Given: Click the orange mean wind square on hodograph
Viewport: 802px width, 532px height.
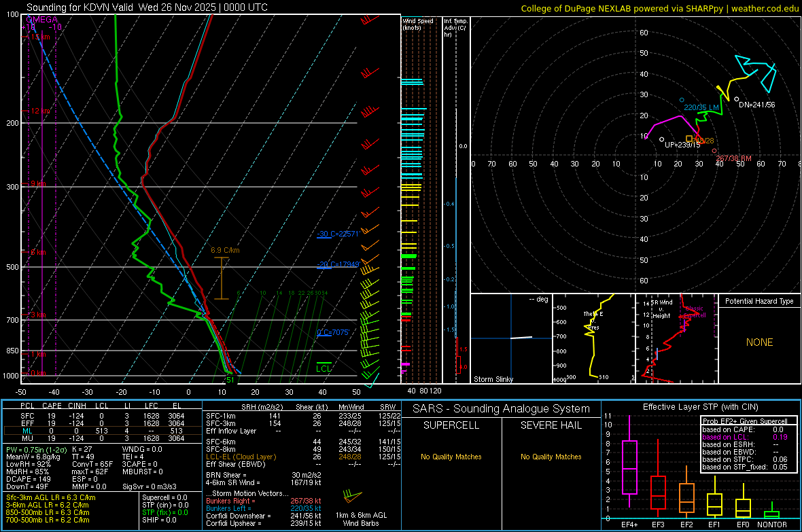Looking at the screenshot, I should pyautogui.click(x=689, y=139).
